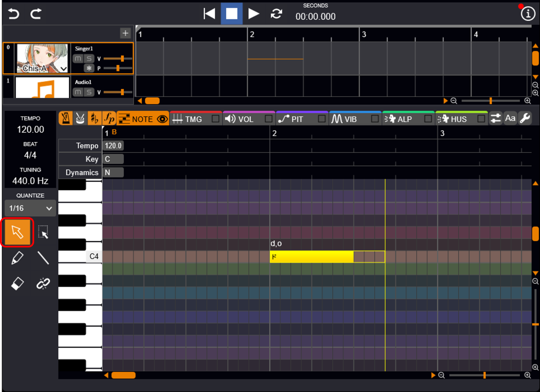This screenshot has width=540, height=392.
Task: Open the info icon at top right
Action: pos(528,14)
